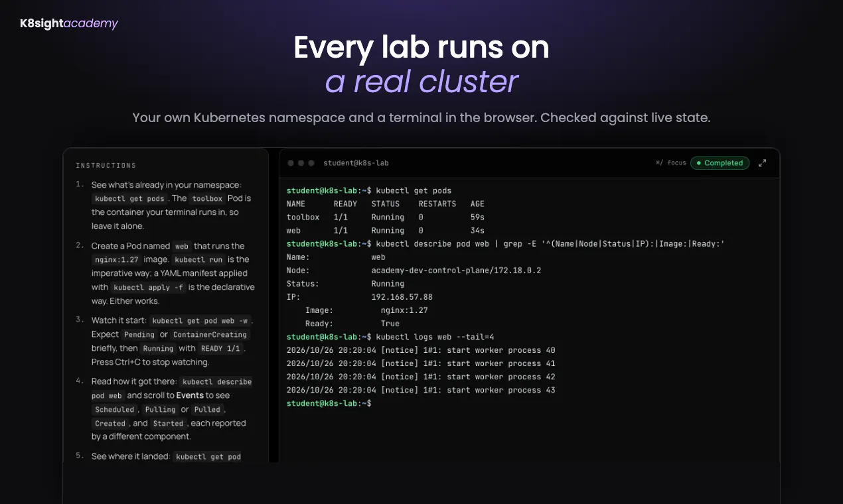Click the IP value 192.168.57.88
The height and width of the screenshot is (504, 843).
pyautogui.click(x=402, y=297)
